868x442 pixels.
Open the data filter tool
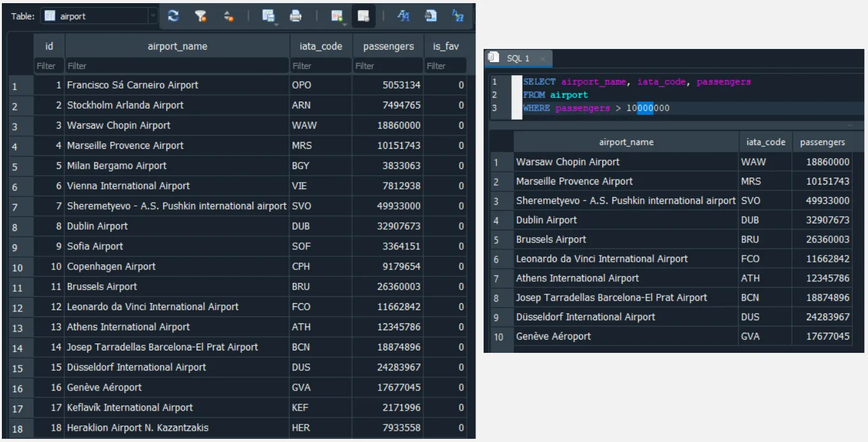click(200, 17)
